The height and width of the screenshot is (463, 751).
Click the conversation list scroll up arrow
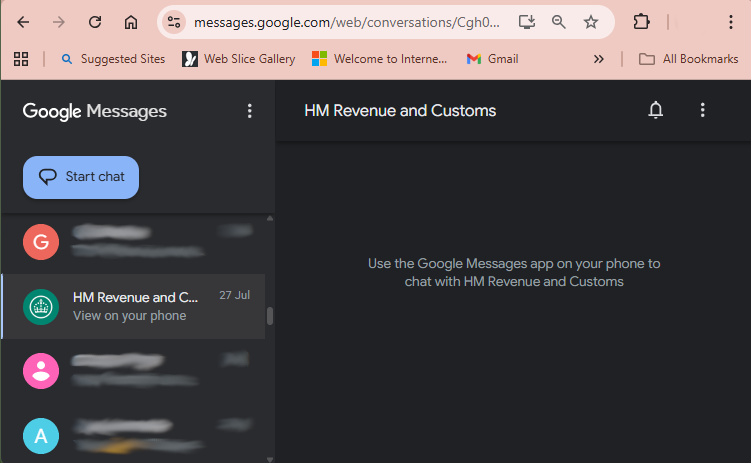[x=270, y=218]
